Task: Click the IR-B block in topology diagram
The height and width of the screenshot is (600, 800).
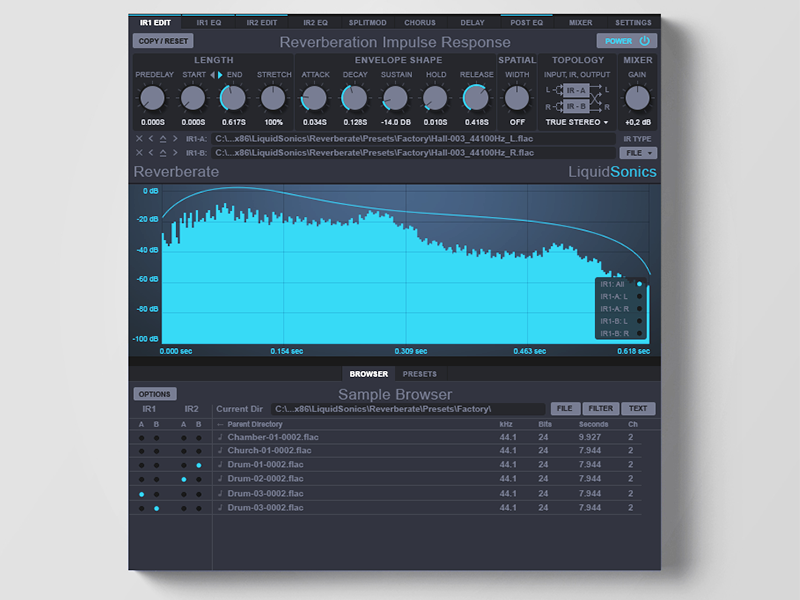Action: click(576, 106)
